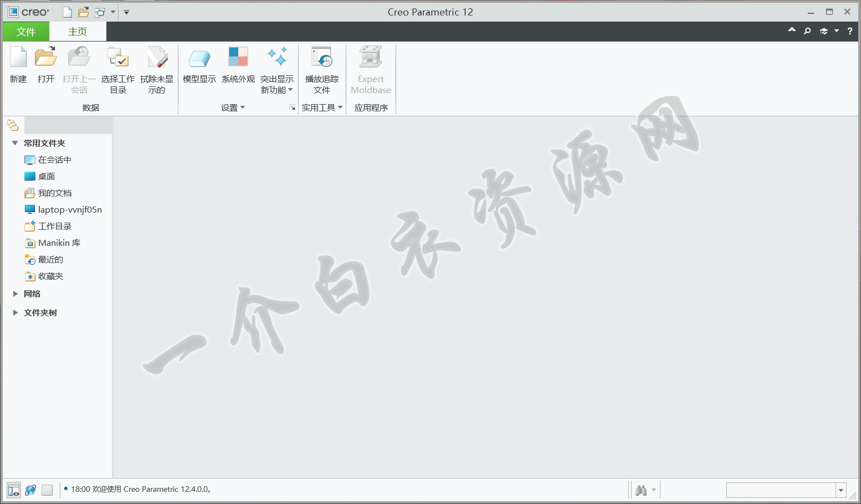
Task: Open the learning graduation-cap icon
Action: click(x=824, y=31)
